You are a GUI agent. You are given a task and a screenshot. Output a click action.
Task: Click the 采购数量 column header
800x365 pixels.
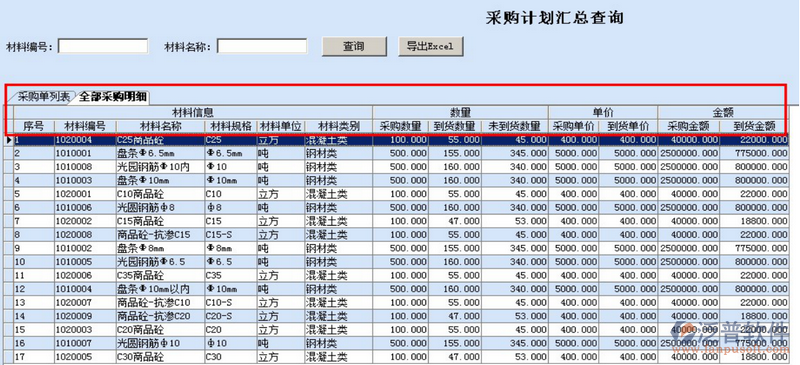pyautogui.click(x=401, y=126)
